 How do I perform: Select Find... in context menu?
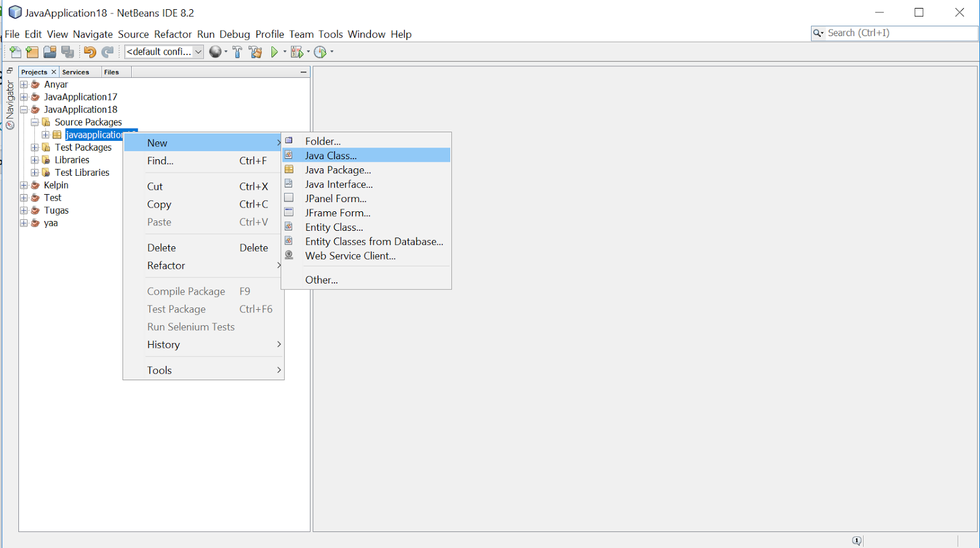(x=203, y=161)
